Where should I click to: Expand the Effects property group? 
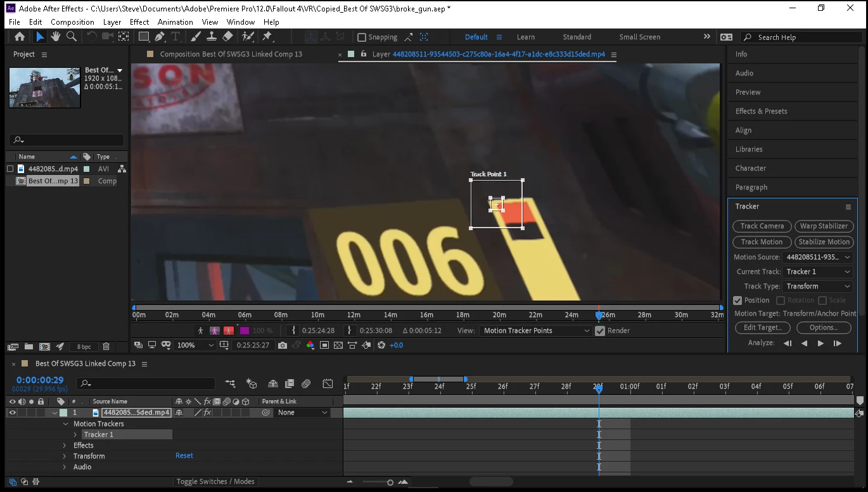point(65,446)
